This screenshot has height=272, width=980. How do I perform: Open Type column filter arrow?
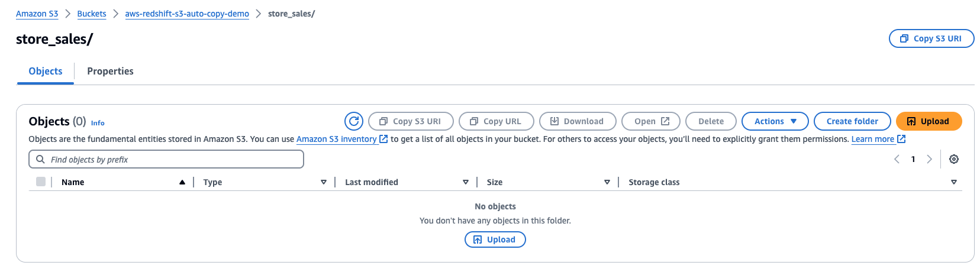pyautogui.click(x=324, y=182)
